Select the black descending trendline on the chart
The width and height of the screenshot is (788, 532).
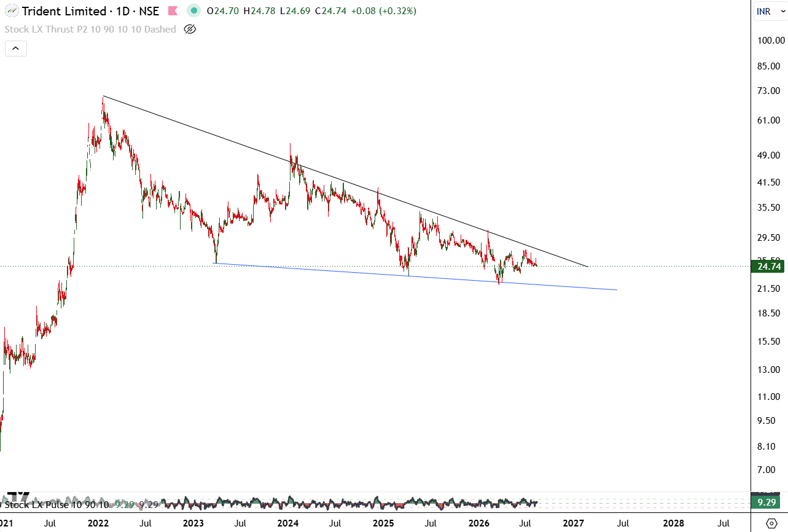point(345,181)
